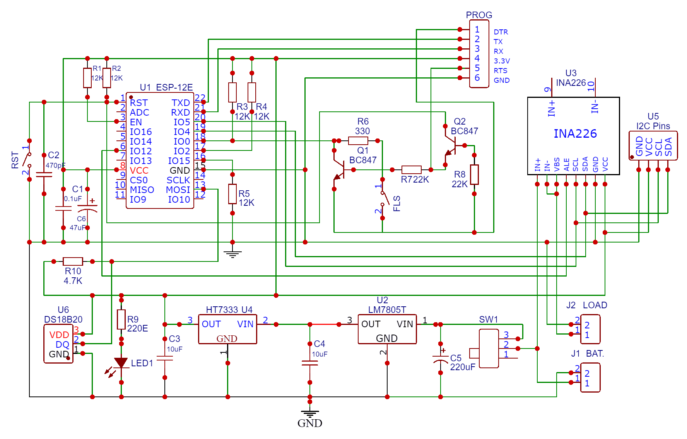Select the PROG six-pin header symbol

(x=479, y=54)
